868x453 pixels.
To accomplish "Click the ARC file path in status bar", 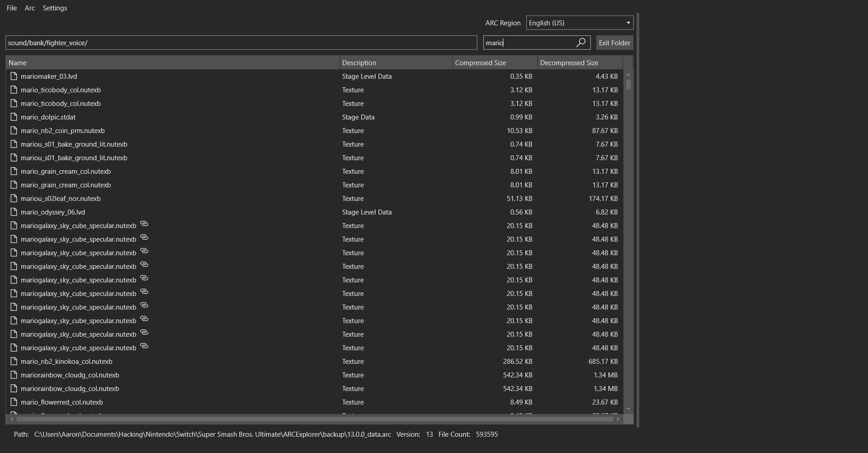I will coord(212,434).
